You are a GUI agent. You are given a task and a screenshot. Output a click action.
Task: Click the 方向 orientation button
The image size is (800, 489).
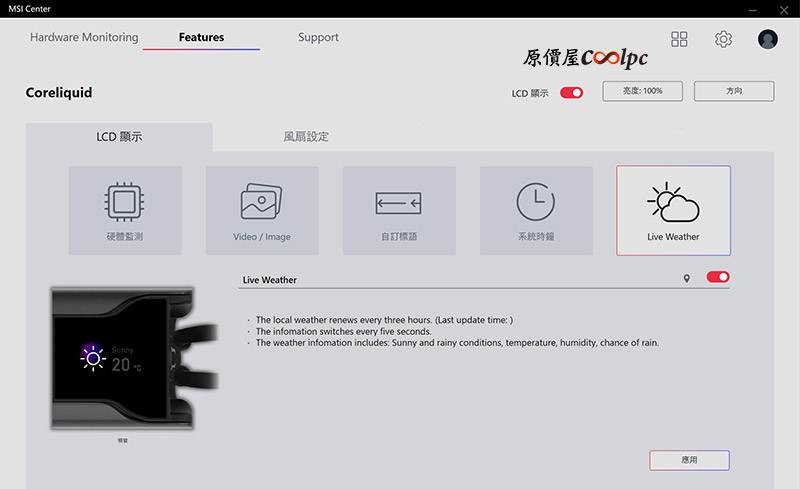734,91
